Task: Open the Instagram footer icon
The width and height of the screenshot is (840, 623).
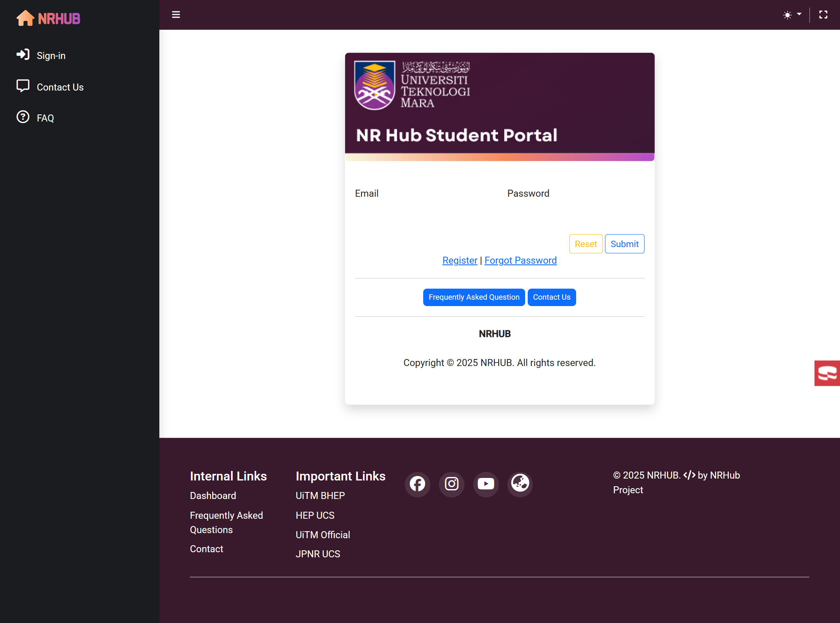Action: click(x=452, y=484)
